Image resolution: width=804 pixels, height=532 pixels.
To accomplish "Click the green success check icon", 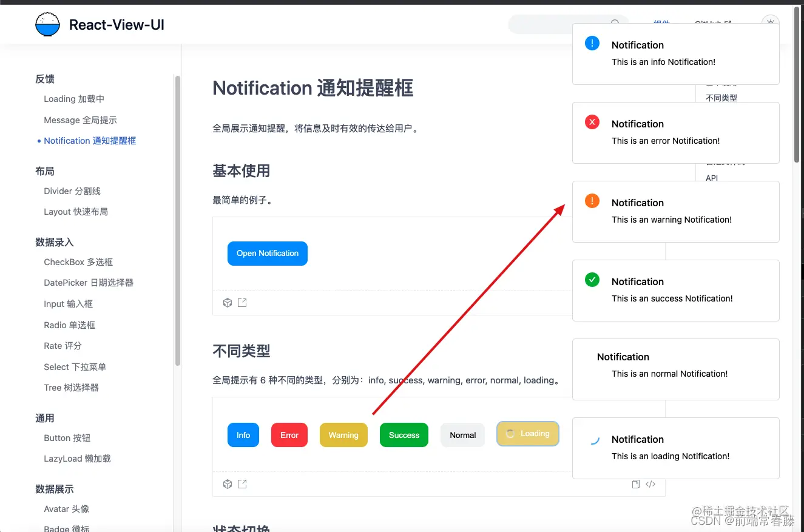I will click(x=592, y=280).
